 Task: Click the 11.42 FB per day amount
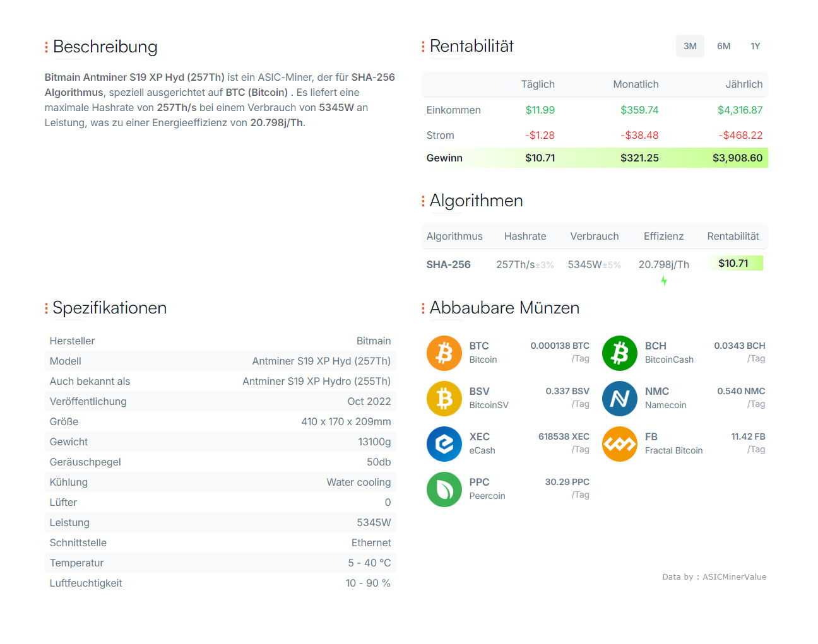click(748, 436)
